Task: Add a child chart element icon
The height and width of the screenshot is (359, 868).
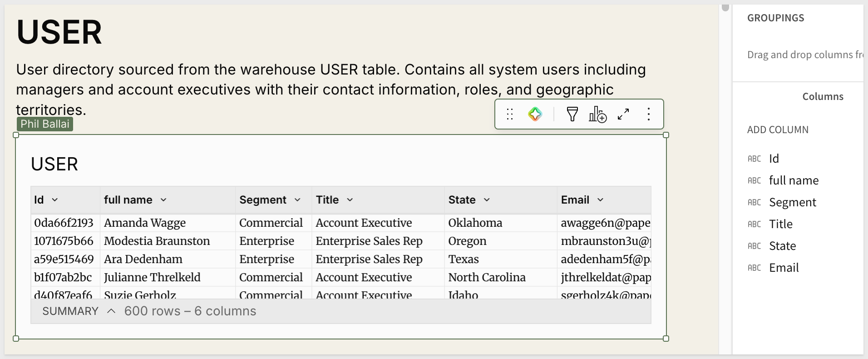Action: pyautogui.click(x=597, y=114)
